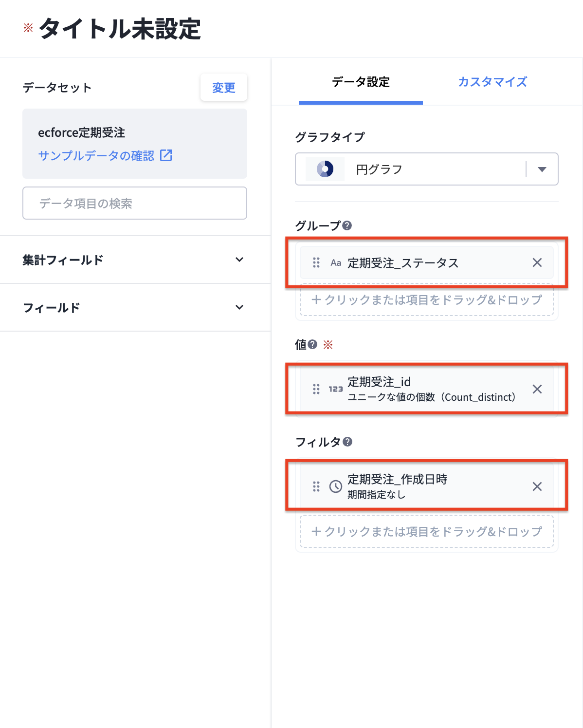Switch to the データ設定 tab
Screen dimensions: 583x728
click(x=361, y=82)
